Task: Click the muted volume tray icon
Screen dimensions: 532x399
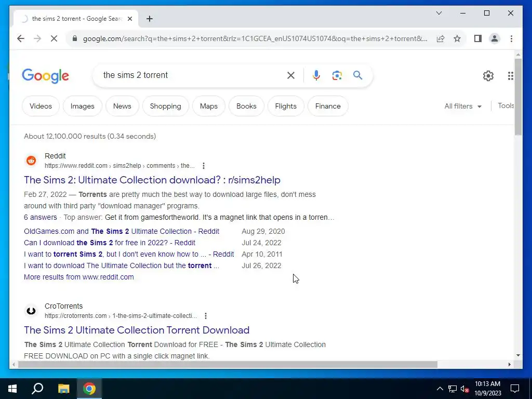Action: pos(465,389)
